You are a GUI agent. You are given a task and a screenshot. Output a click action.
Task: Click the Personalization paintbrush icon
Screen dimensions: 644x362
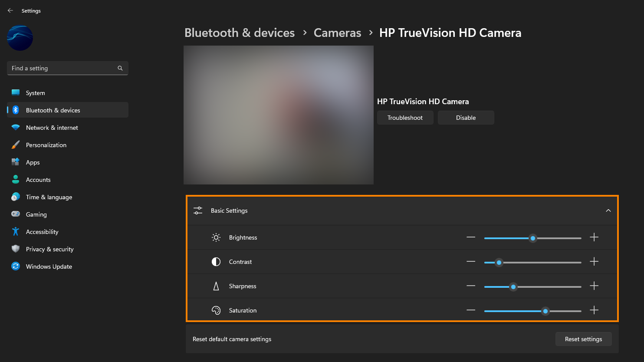point(16,145)
